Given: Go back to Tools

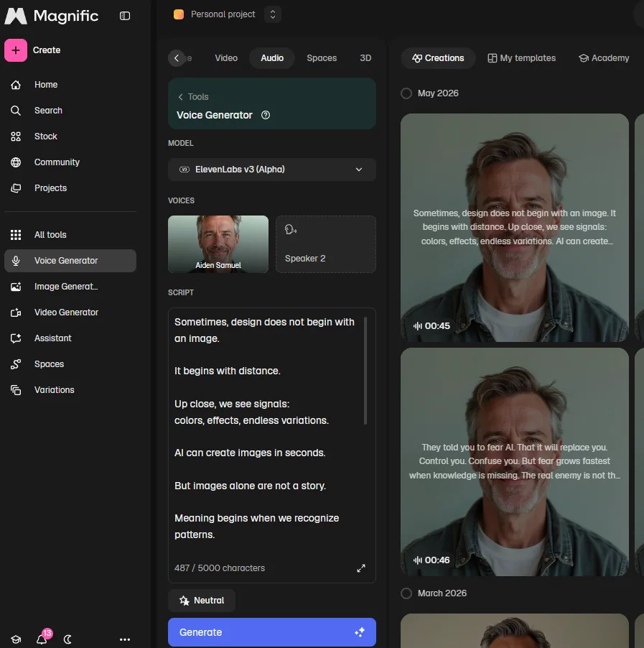Looking at the screenshot, I should 193,97.
